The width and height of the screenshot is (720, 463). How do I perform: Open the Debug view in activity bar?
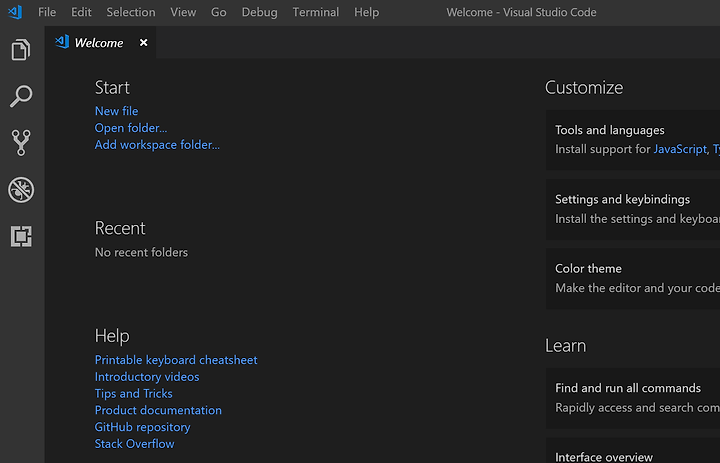point(21,190)
